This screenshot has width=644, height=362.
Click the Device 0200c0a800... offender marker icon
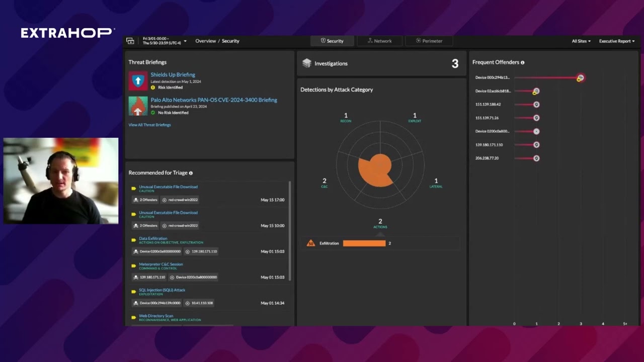click(536, 131)
